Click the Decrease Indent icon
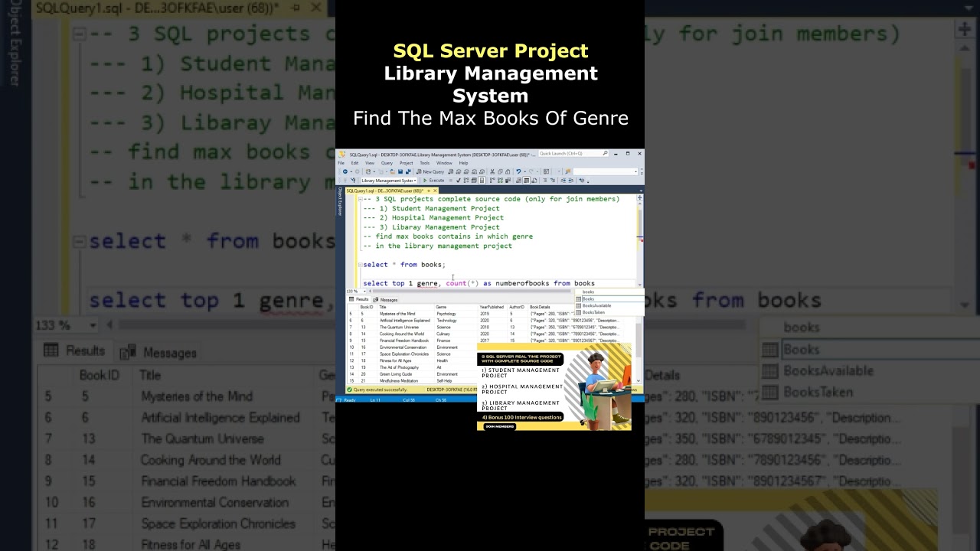Screen dimensions: 980x551 (563, 181)
